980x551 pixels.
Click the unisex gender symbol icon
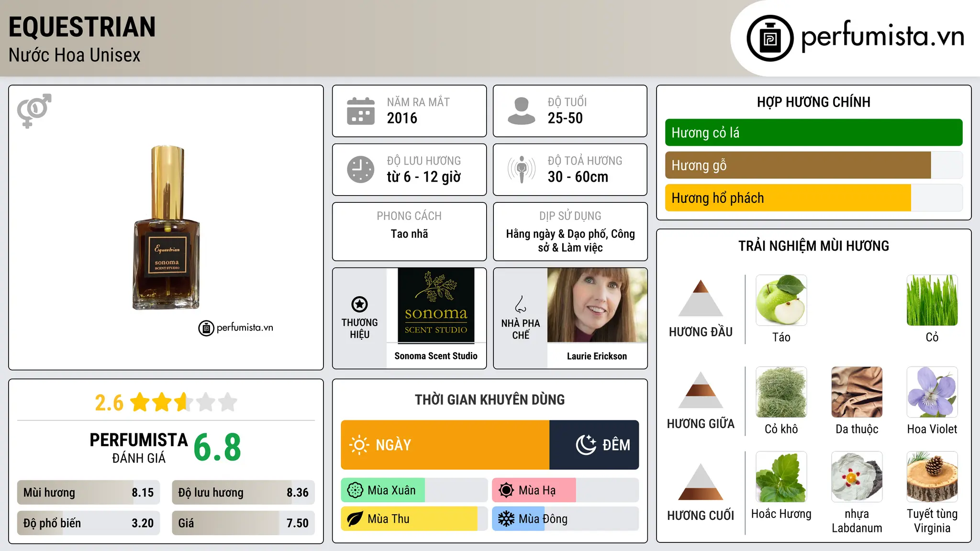[34, 110]
